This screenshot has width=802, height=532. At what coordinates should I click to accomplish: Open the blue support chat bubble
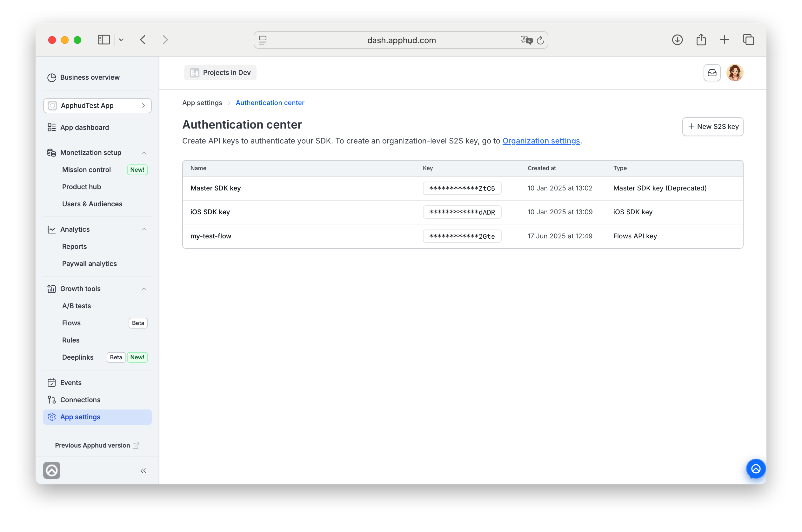756,469
